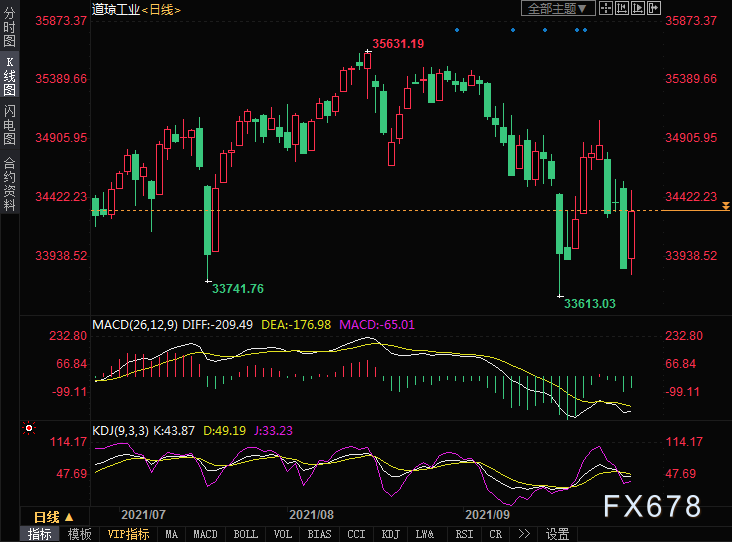
Task: Open the 日线 period selector
Action: tap(54, 517)
